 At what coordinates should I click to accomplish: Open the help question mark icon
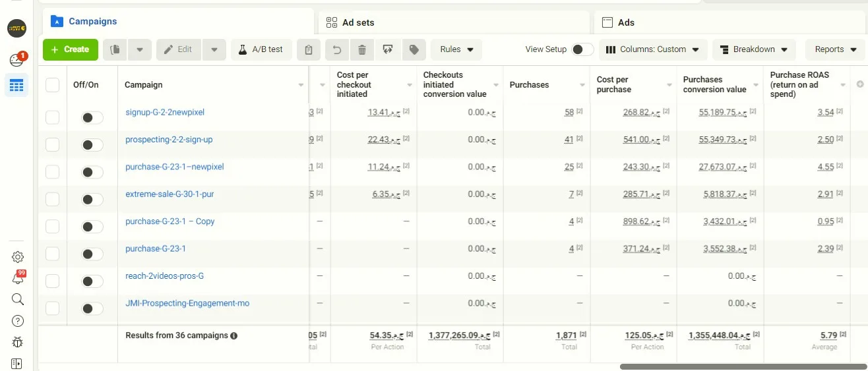[18, 321]
